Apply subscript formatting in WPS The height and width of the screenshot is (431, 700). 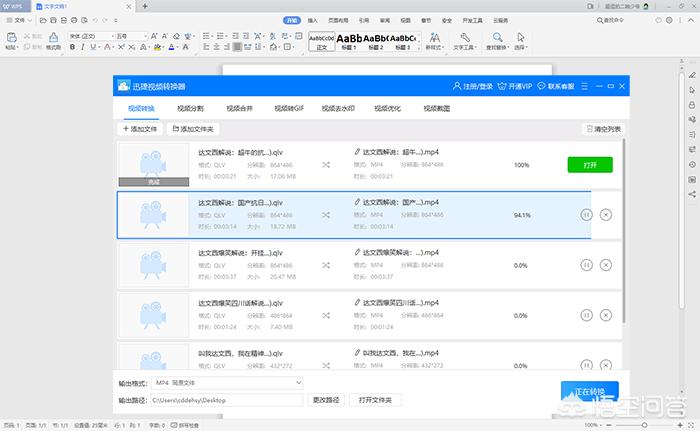(x=132, y=47)
